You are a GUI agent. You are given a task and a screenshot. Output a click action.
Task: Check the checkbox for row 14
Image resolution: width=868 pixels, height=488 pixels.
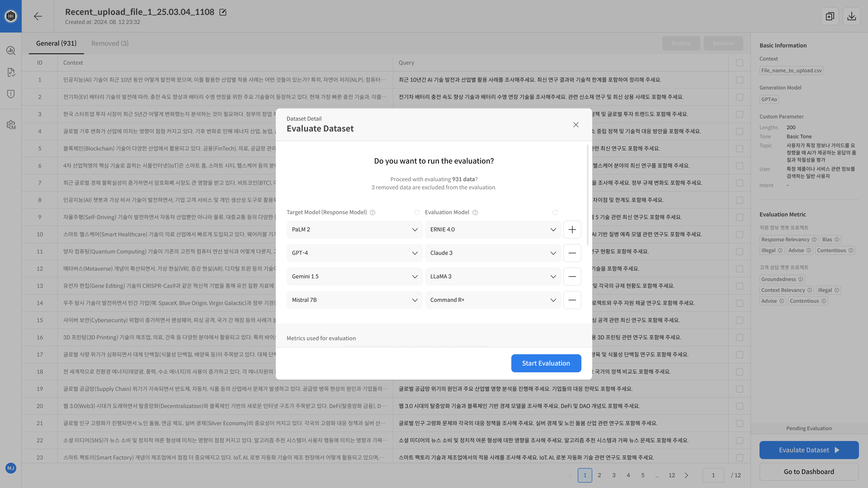740,303
